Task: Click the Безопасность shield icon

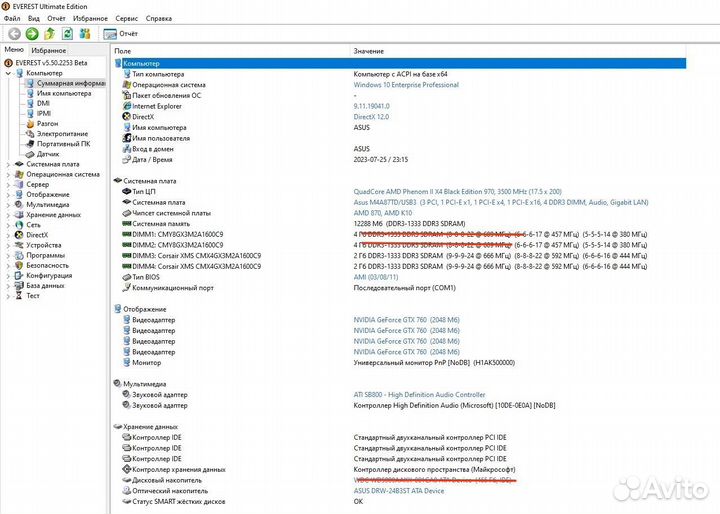Action: [x=19, y=265]
